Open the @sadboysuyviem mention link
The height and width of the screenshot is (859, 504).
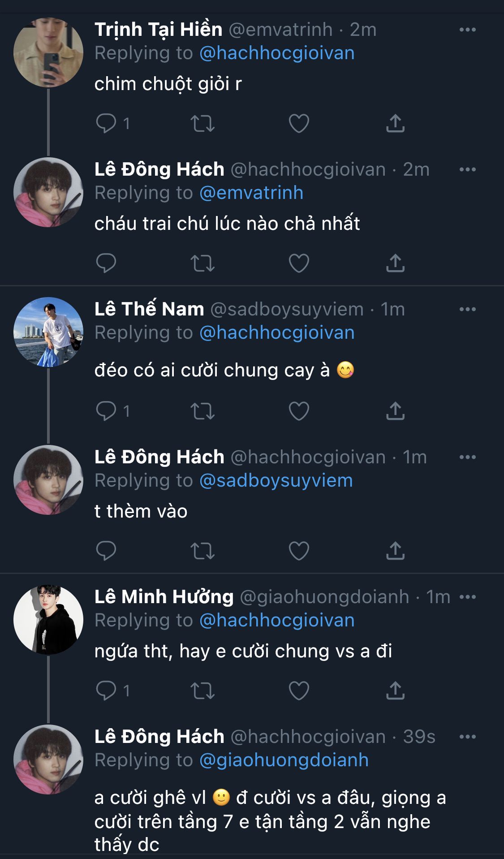[x=276, y=480]
